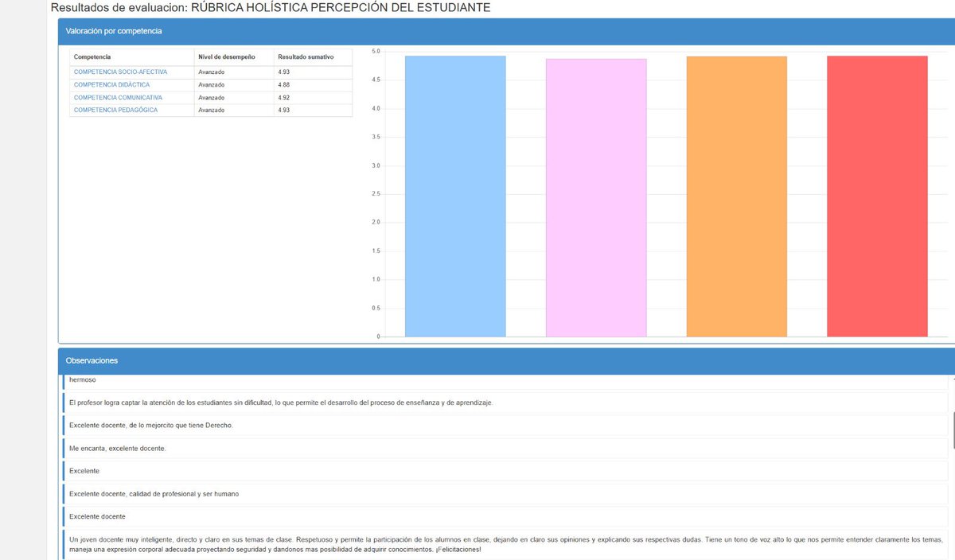Click the 'Un joven docente muy inteligente' observation
This screenshot has height=560, width=955.
click(505, 545)
